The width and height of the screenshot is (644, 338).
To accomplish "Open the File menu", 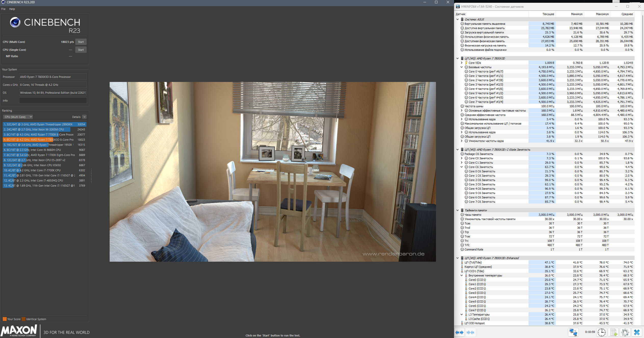I will 3,9.
